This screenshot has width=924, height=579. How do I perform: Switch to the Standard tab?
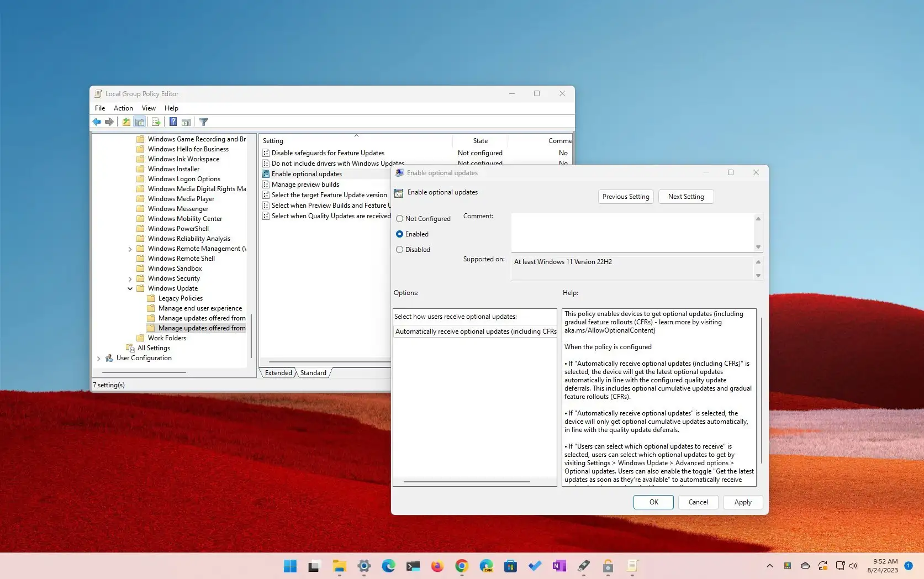click(313, 373)
